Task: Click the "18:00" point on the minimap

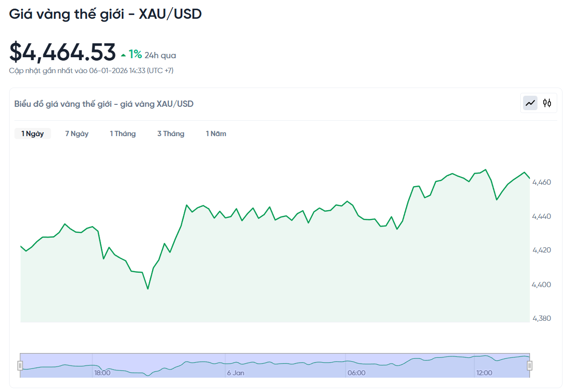Action: (x=102, y=373)
